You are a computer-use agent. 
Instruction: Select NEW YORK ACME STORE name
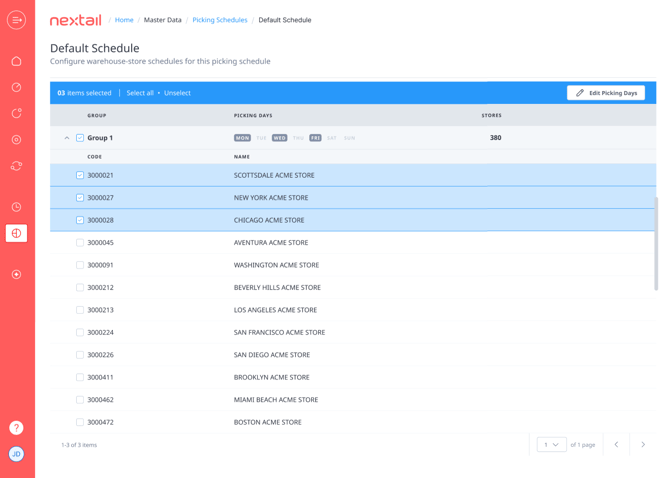tap(271, 198)
